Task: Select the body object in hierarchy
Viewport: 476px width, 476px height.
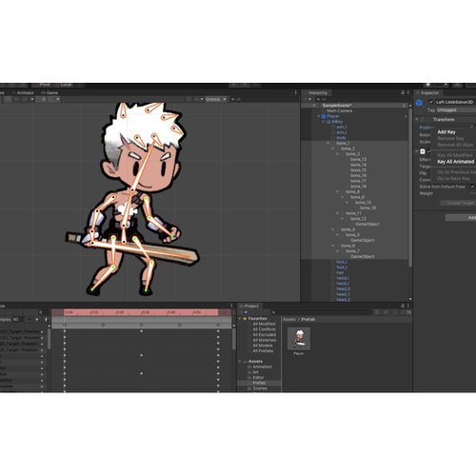Action: (341, 138)
